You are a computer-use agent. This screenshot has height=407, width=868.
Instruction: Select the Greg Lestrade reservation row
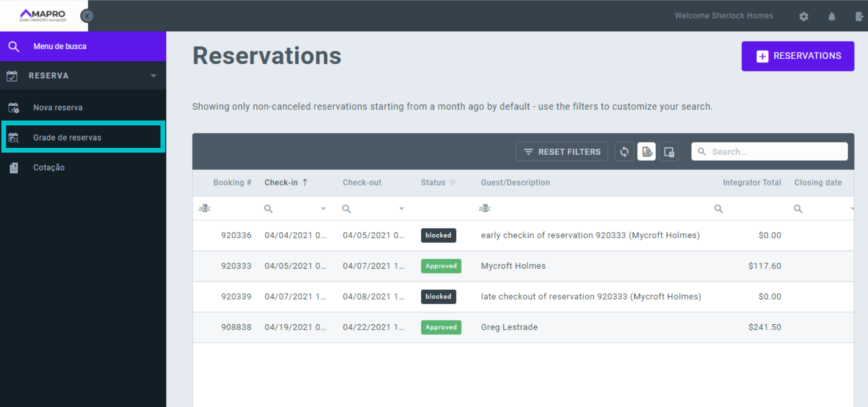click(509, 327)
